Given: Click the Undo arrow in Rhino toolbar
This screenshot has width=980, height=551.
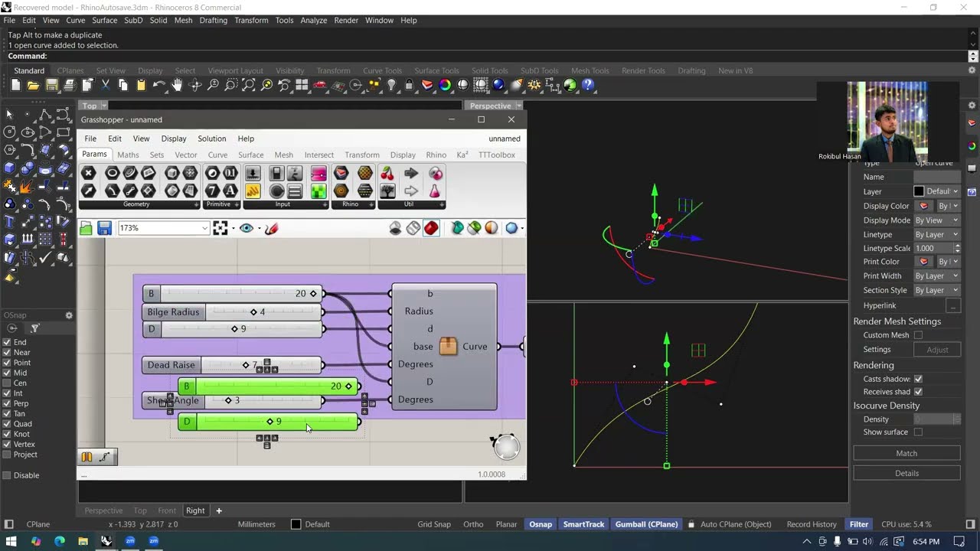Looking at the screenshot, I should (158, 85).
